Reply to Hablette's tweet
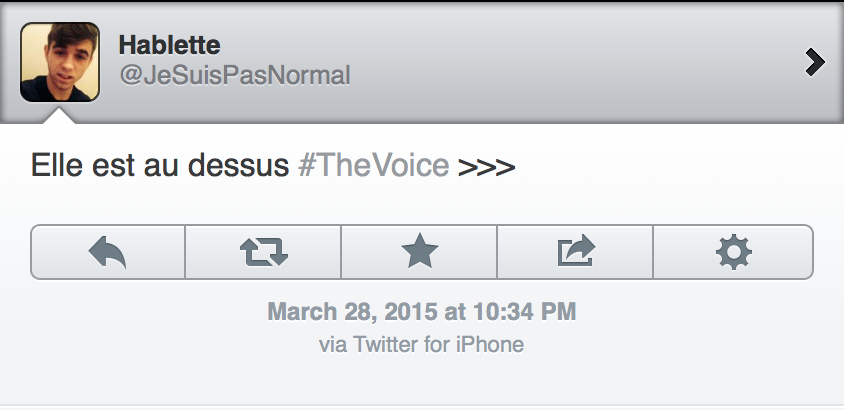Screen dimensions: 844x410 (x=108, y=252)
